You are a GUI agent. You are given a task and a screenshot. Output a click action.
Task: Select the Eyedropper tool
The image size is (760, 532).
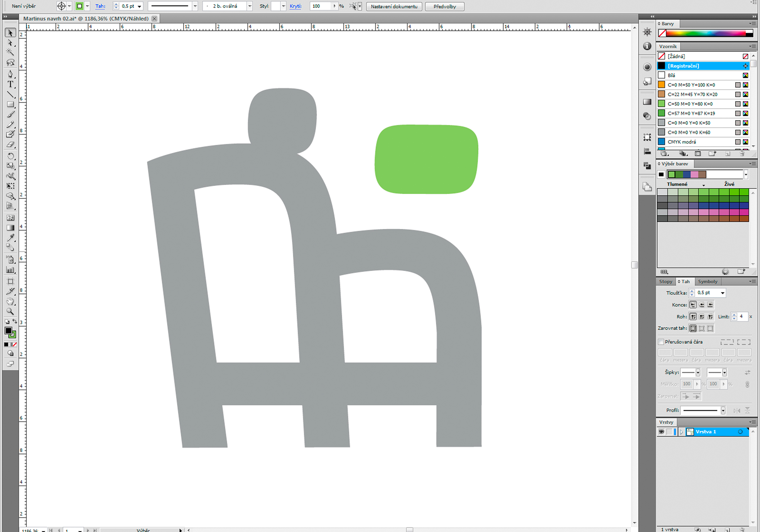pyautogui.click(x=10, y=238)
